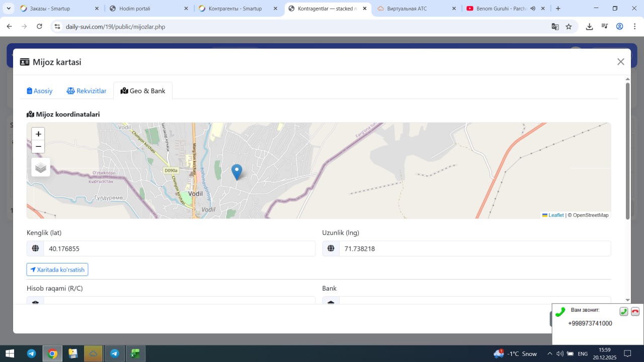Open the Chrome profile menu
This screenshot has height=362, width=644.
tap(620, 27)
